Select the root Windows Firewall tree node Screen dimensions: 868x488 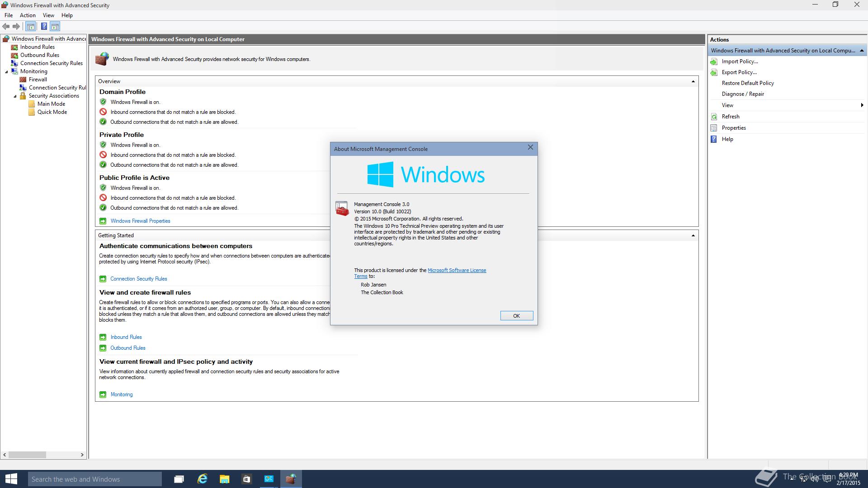point(48,39)
